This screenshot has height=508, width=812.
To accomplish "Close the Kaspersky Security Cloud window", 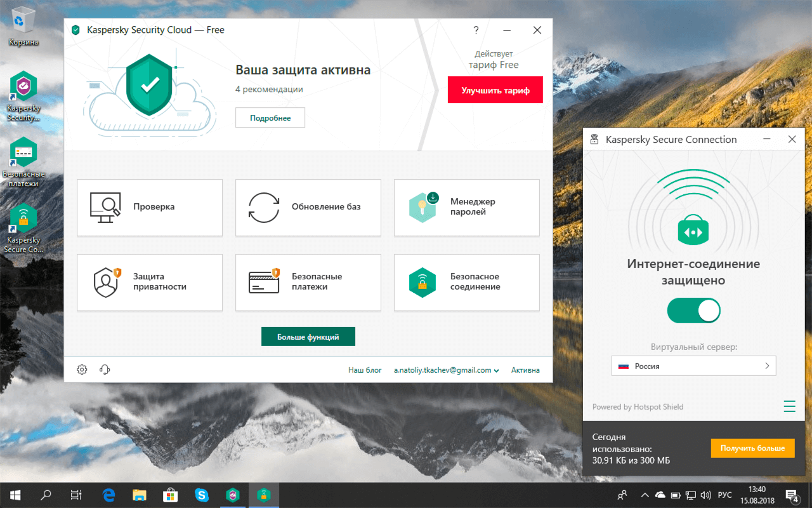I will (x=537, y=30).
